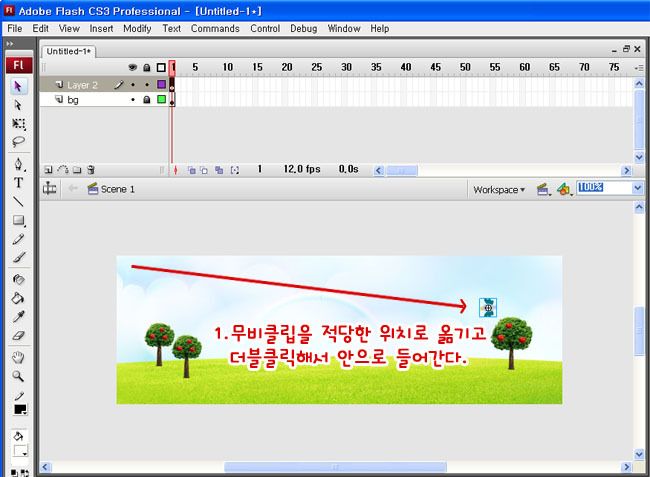Click the purple outline color of Layer 2
This screenshot has width=650, height=477.
[161, 85]
